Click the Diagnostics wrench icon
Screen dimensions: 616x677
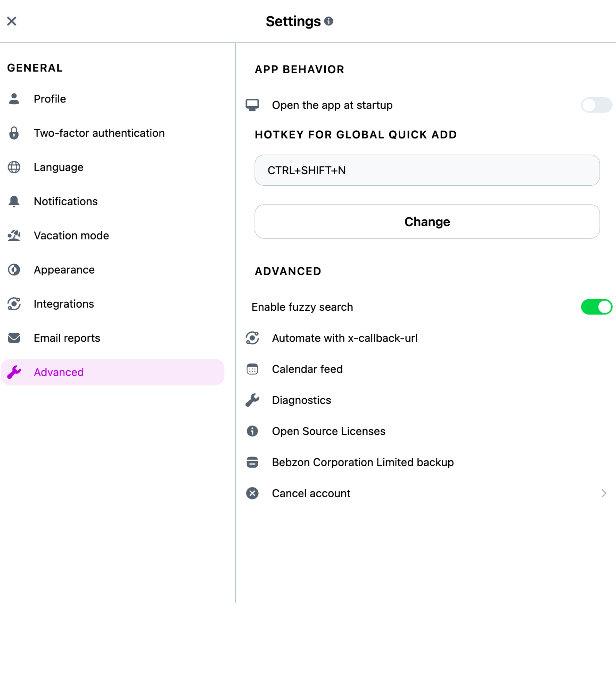[252, 400]
